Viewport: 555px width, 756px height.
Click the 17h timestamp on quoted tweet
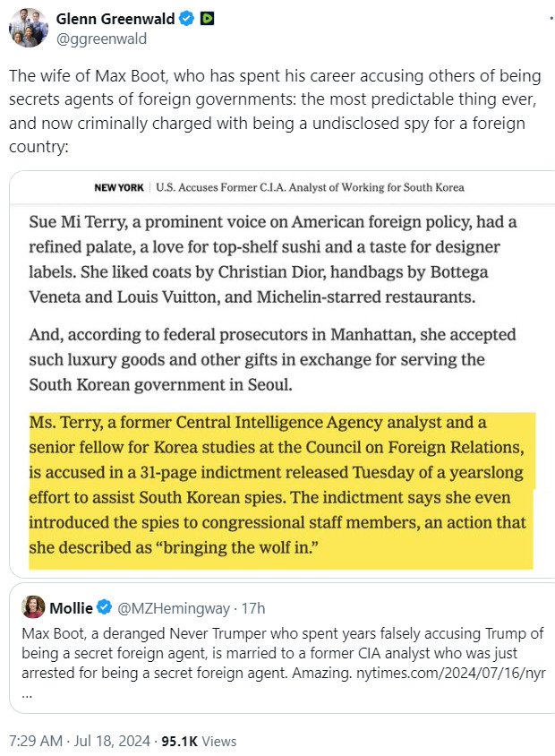tap(252, 608)
